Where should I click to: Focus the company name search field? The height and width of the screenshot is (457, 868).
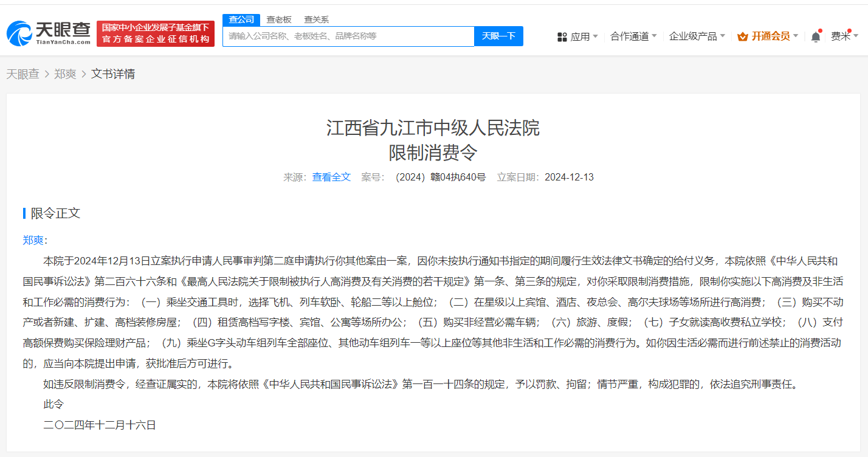point(348,36)
